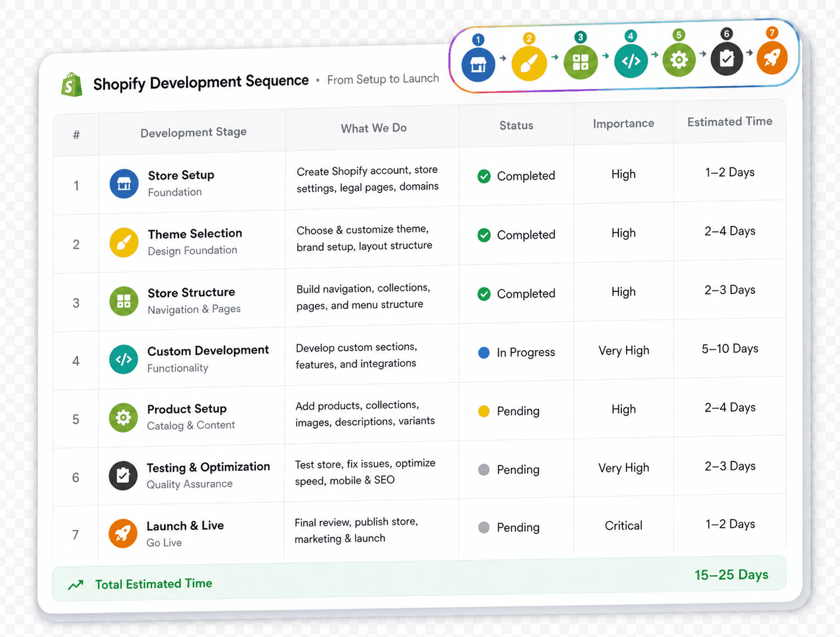Click gray Pending dot for Launch & Live
This screenshot has width=840, height=637.
(x=484, y=527)
